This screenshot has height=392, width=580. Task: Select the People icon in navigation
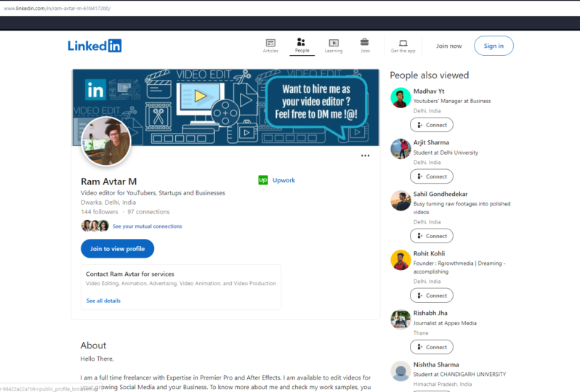pos(301,42)
